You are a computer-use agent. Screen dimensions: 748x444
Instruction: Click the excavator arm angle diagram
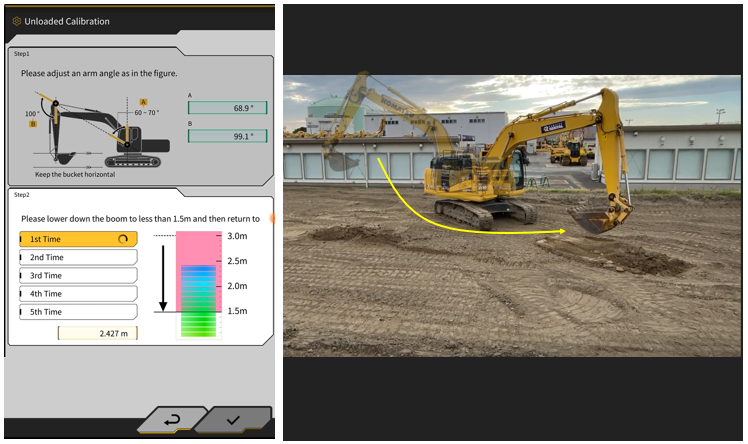95,130
